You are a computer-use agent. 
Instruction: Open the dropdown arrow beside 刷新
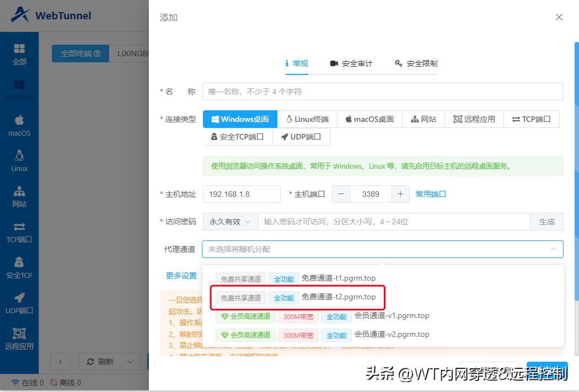[x=130, y=362]
